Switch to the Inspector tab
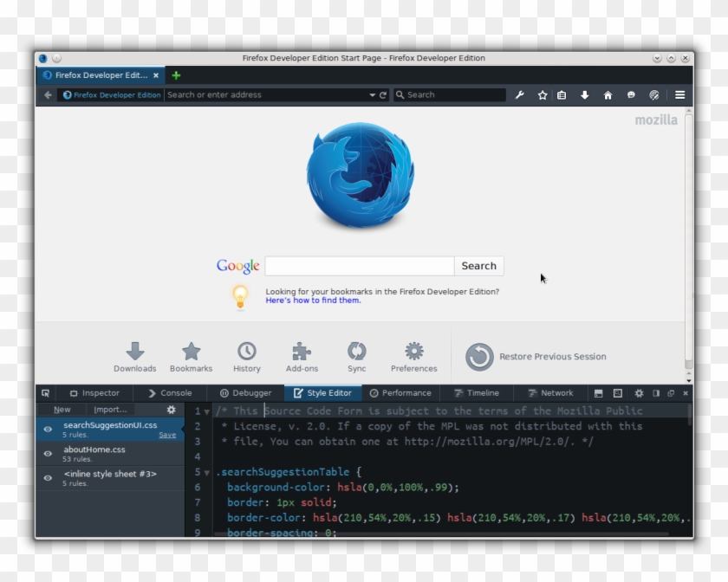Image resolution: width=728 pixels, height=582 pixels. (x=94, y=393)
